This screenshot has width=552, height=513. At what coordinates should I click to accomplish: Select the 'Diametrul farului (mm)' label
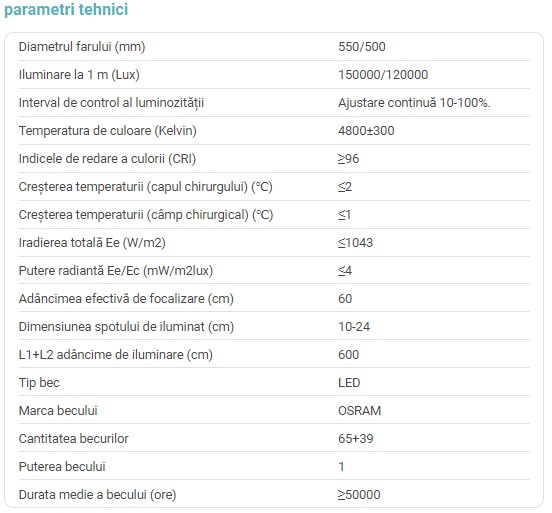click(82, 46)
